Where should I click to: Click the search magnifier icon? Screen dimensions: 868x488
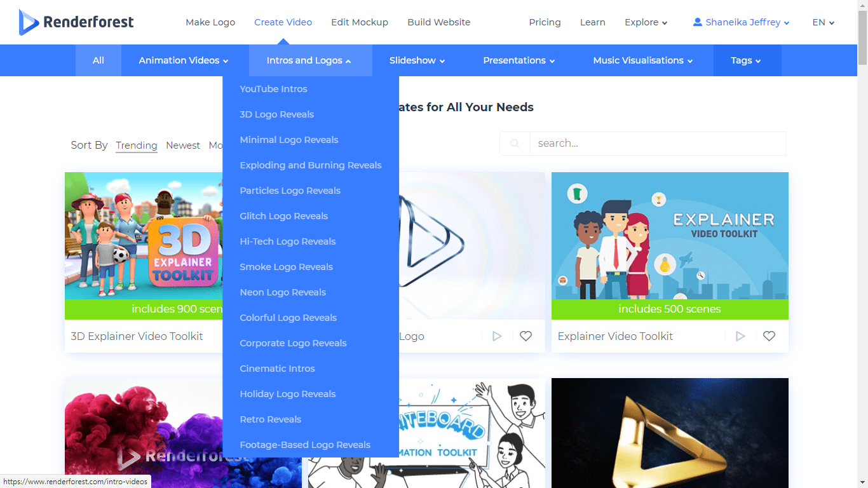pyautogui.click(x=515, y=144)
